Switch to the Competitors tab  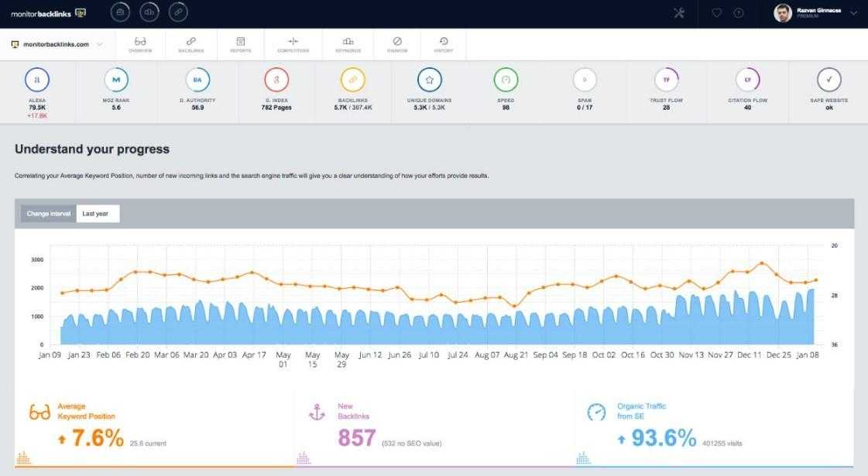pos(293,45)
